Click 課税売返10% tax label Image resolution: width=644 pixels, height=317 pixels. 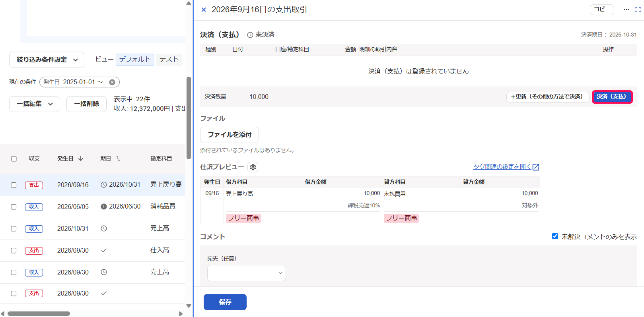coord(364,206)
